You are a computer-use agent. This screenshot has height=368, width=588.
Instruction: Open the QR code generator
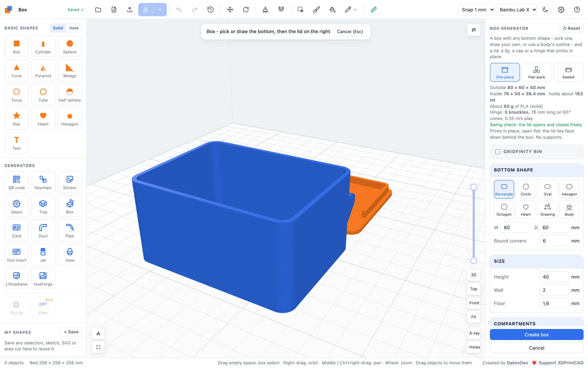click(x=17, y=182)
